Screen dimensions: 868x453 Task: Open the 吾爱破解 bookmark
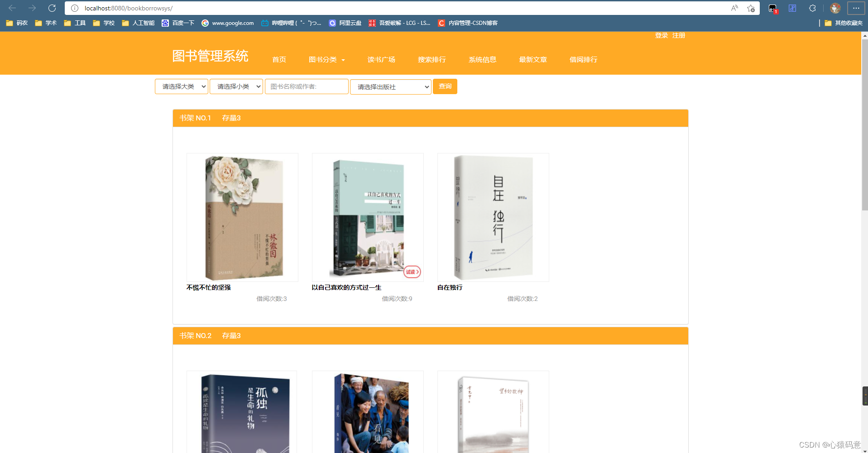[399, 23]
